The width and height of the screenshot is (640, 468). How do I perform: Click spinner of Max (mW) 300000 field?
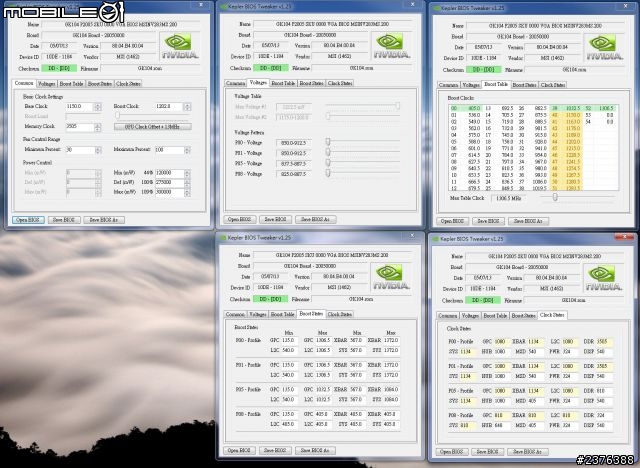click(x=187, y=192)
